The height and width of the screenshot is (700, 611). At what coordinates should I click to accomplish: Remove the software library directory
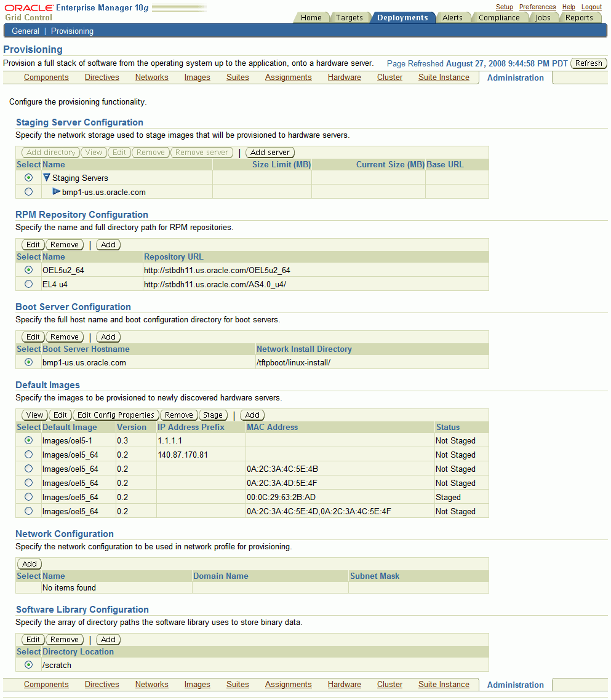(x=65, y=640)
